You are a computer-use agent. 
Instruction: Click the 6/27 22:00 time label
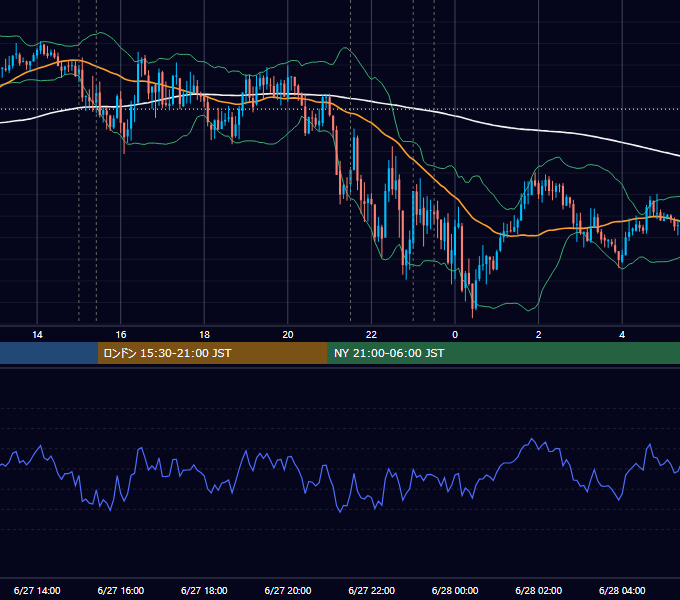(x=372, y=590)
